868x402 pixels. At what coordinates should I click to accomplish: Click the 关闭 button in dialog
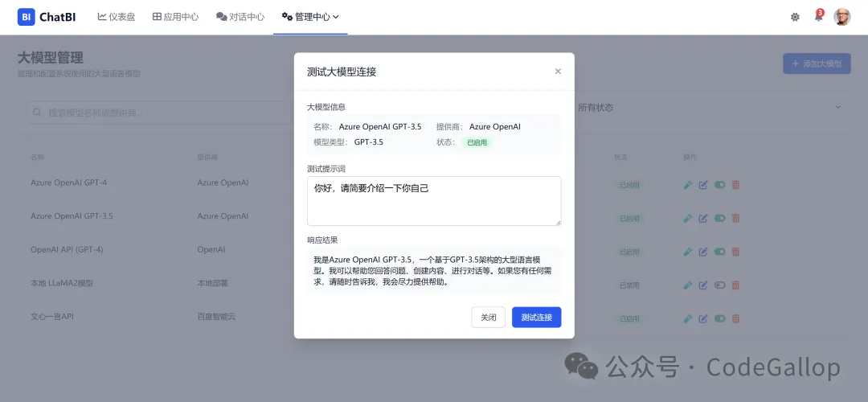(489, 318)
